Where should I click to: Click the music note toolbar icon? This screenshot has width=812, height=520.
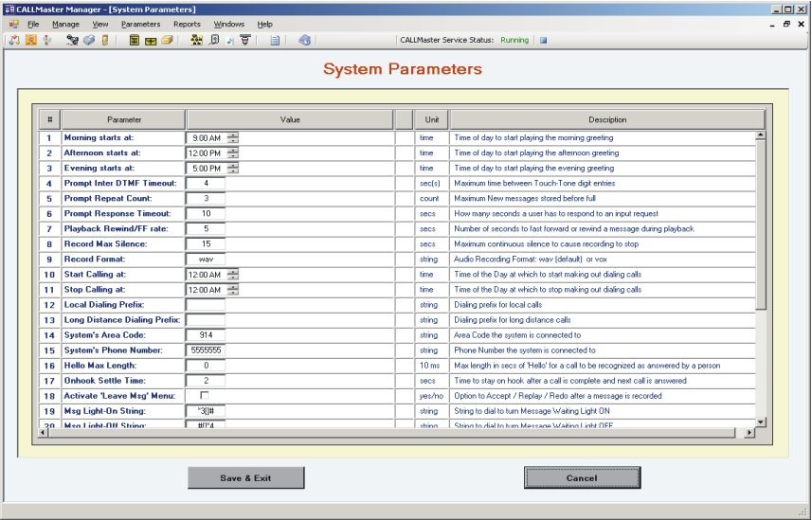coord(230,41)
